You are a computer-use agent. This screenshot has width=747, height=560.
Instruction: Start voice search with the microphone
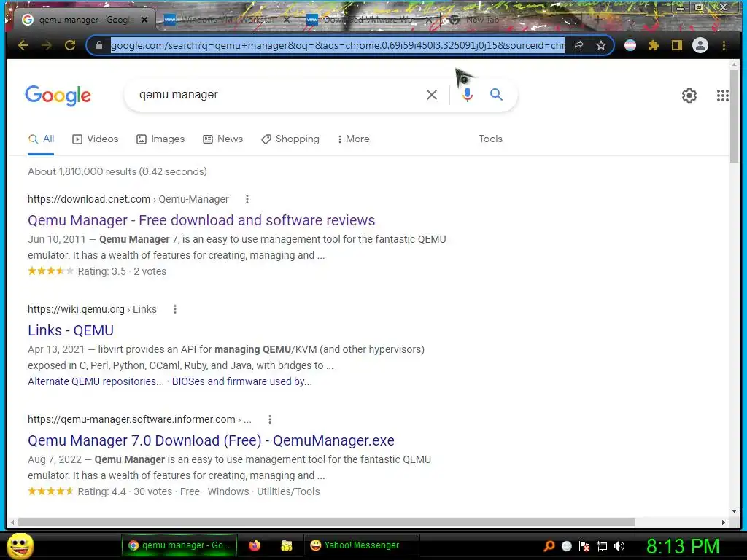(468, 95)
